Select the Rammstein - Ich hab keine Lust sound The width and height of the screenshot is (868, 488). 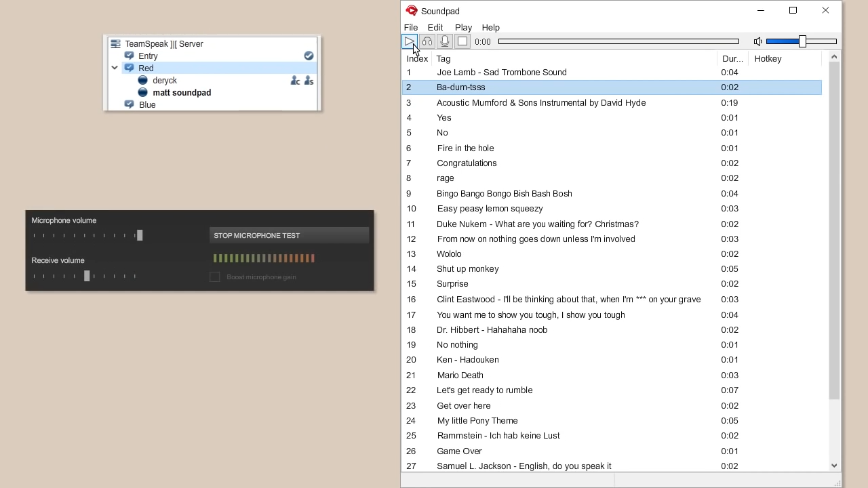pyautogui.click(x=612, y=436)
